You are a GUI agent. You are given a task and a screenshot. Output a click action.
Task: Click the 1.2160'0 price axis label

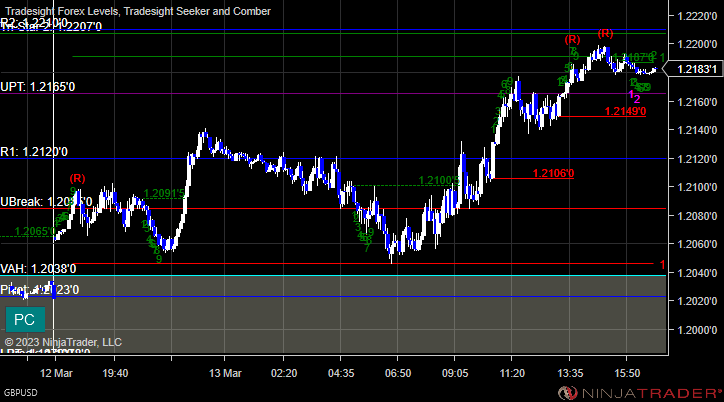coord(697,102)
